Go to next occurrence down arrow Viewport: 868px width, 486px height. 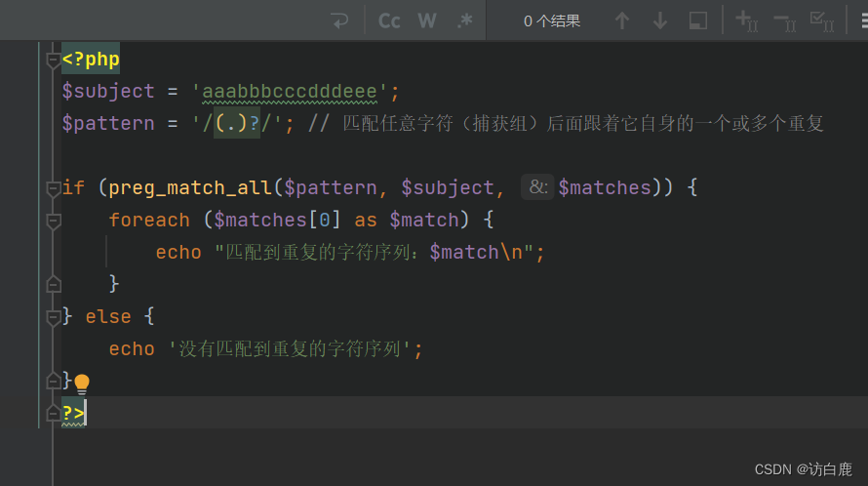pos(660,21)
